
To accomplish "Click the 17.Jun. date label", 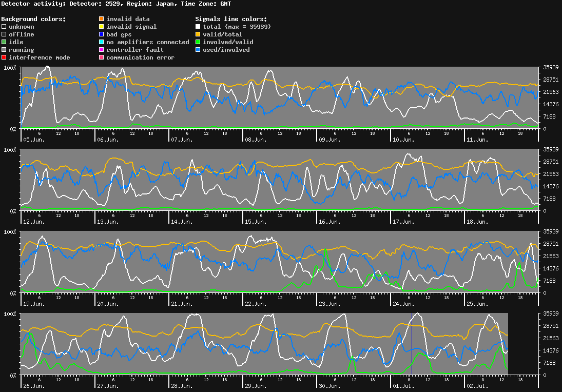I will tap(403, 222).
